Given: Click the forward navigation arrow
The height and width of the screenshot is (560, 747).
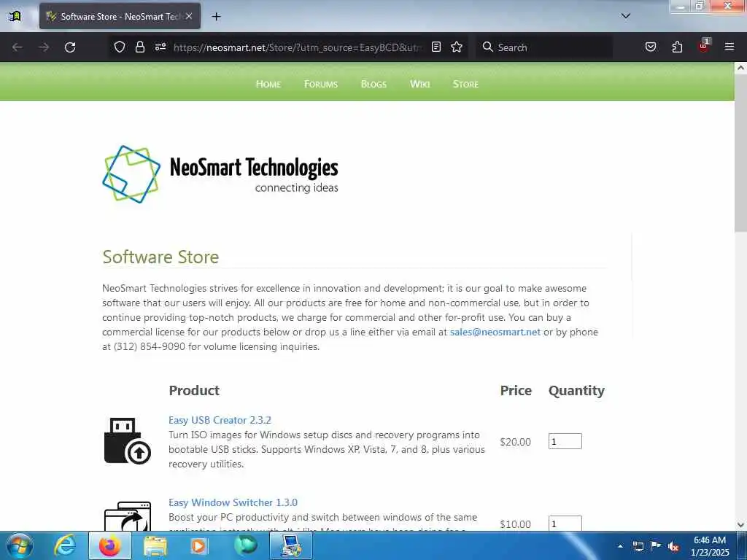Looking at the screenshot, I should pos(44,47).
